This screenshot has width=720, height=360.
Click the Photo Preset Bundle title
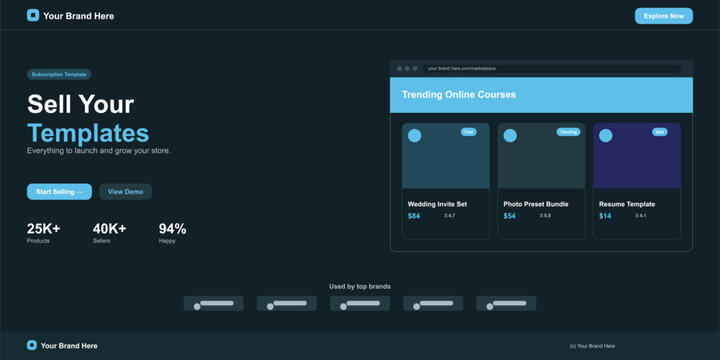click(535, 204)
